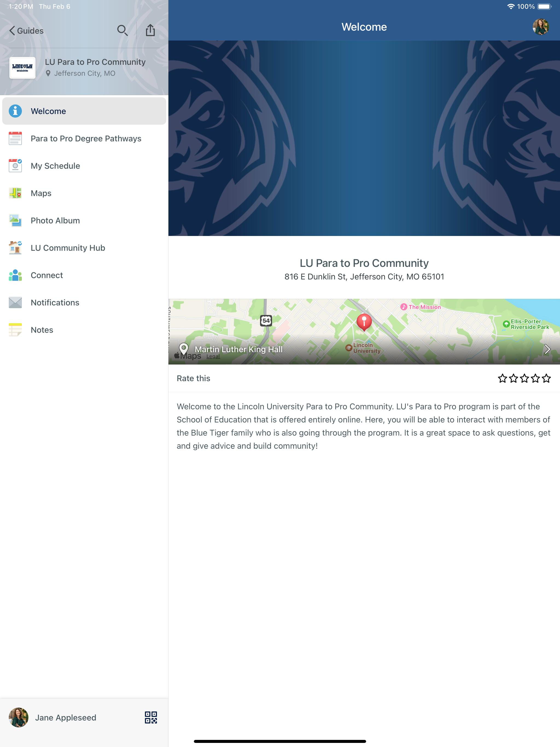Tap the Wi-Fi status icon
This screenshot has height=747, width=560.
click(x=511, y=6)
